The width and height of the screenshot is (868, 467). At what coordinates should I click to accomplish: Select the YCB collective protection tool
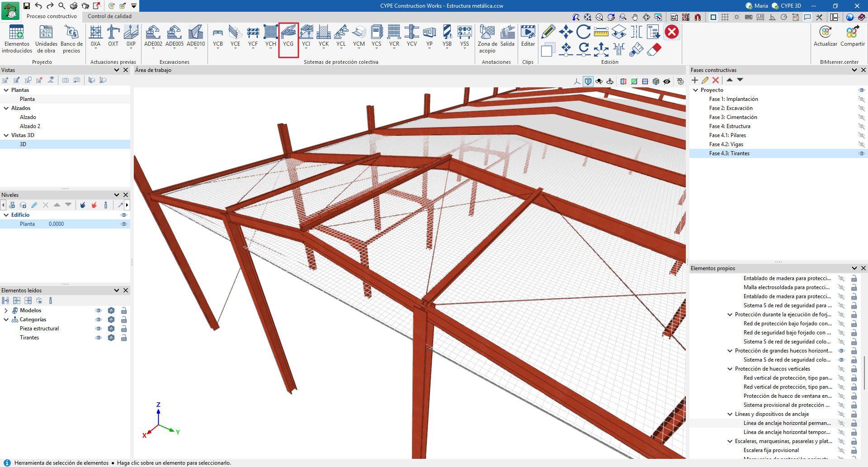[x=218, y=36]
